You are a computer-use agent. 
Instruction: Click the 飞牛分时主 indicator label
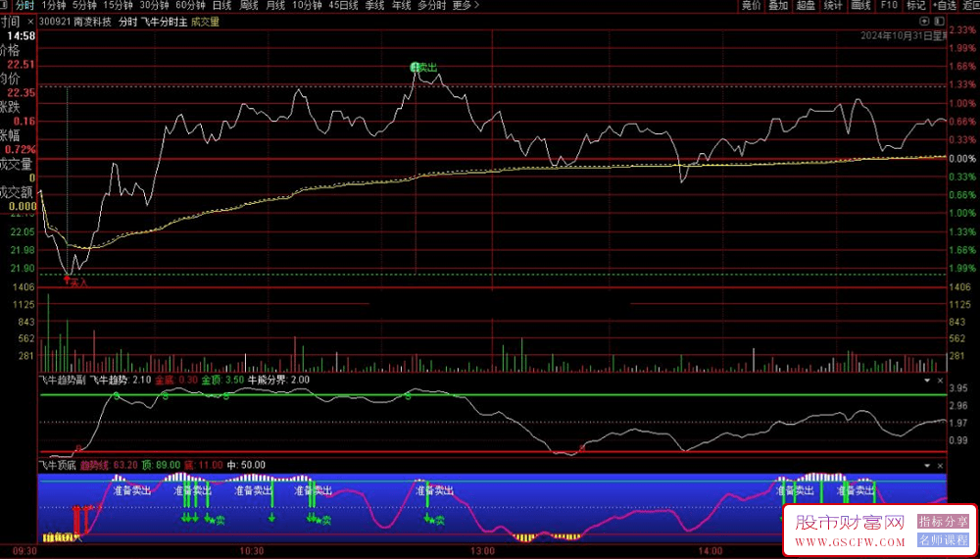tap(163, 22)
